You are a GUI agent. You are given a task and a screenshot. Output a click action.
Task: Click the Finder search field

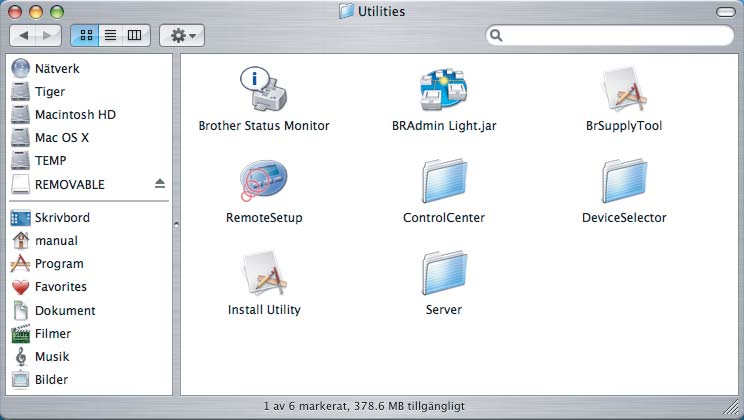click(610, 36)
